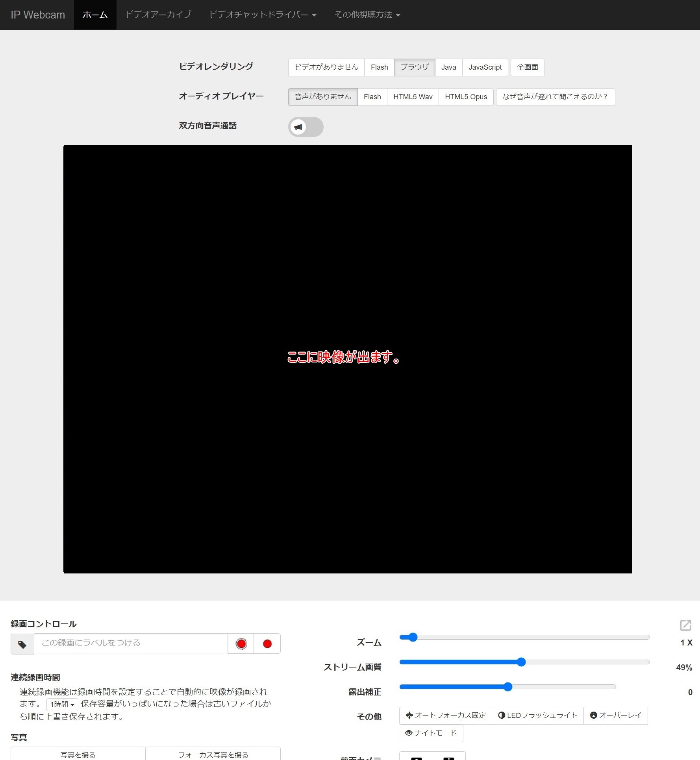Screen dimensions: 700x760
Task: Click the tag icon beside the recording label field
Action: 22,644
